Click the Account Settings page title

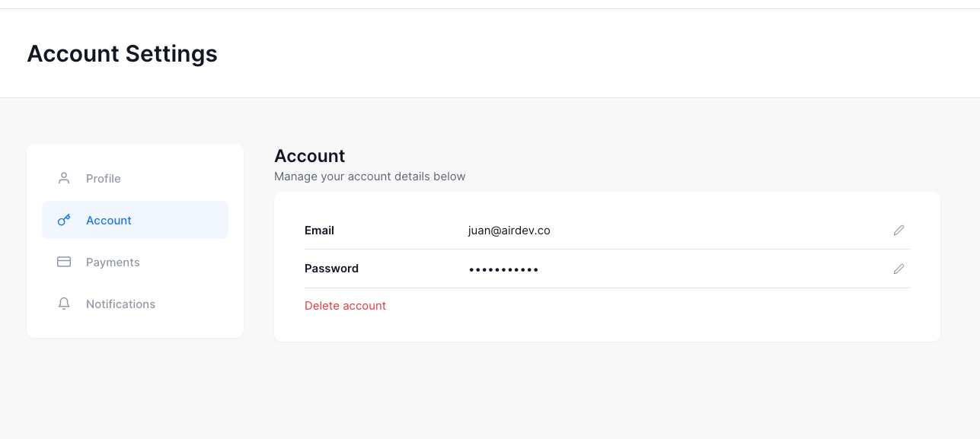pyautogui.click(x=122, y=54)
